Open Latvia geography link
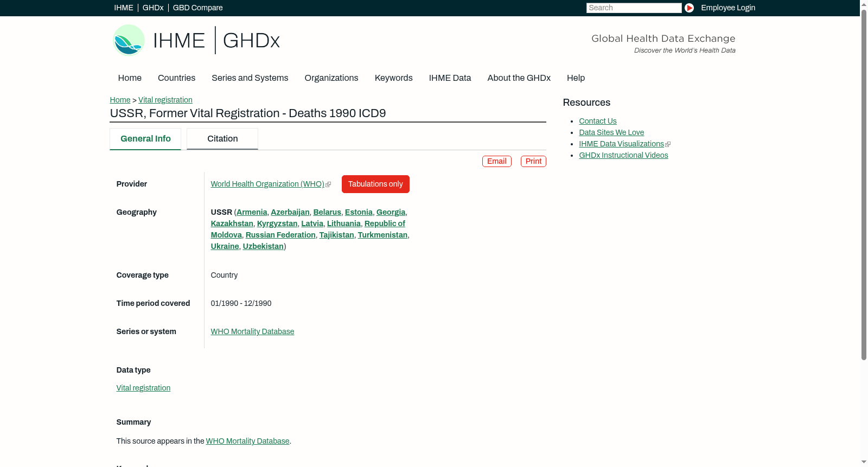Screen dimensions: 868x467 point(312,224)
